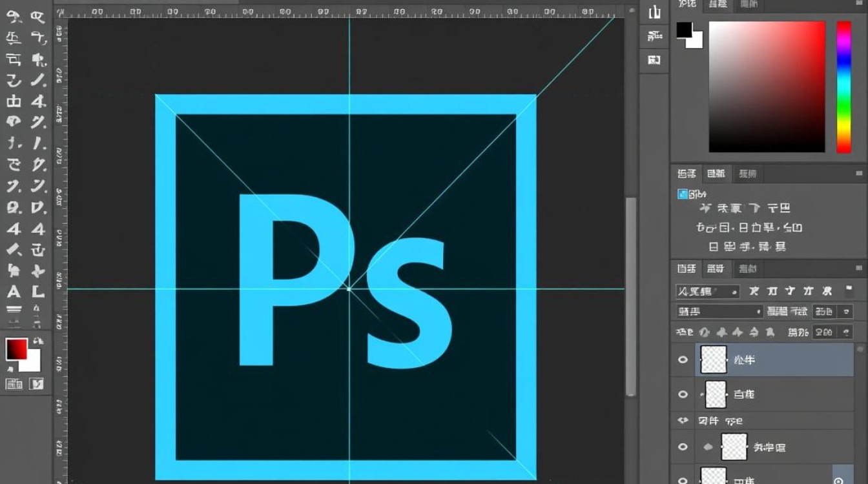The width and height of the screenshot is (868, 484).
Task: Open the bottom icon in the collapsed panel dock
Action: click(x=654, y=60)
